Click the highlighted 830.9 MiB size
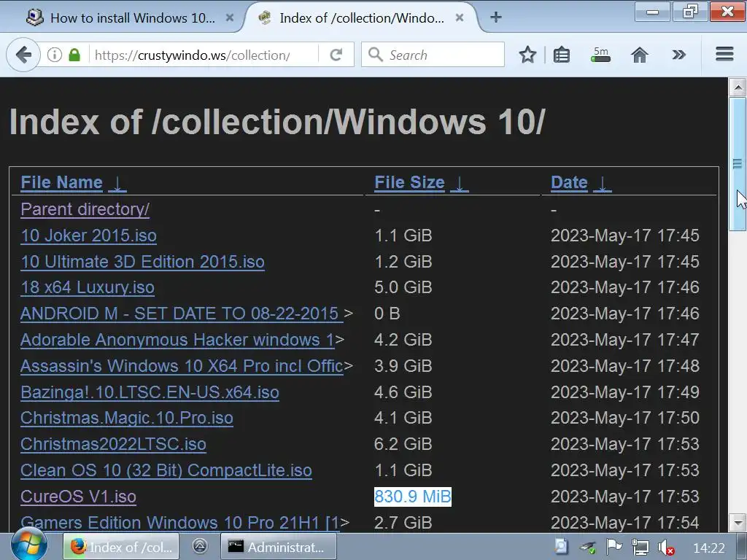The width and height of the screenshot is (747, 560). [x=413, y=496]
